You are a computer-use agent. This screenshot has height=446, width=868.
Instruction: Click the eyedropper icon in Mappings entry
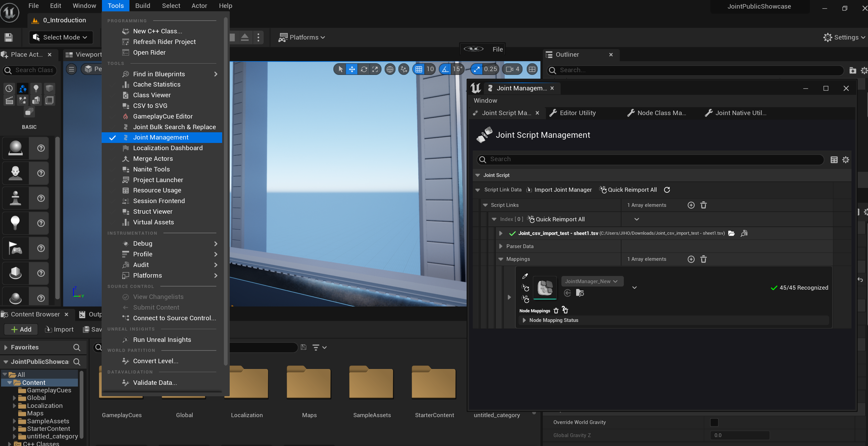(x=525, y=276)
